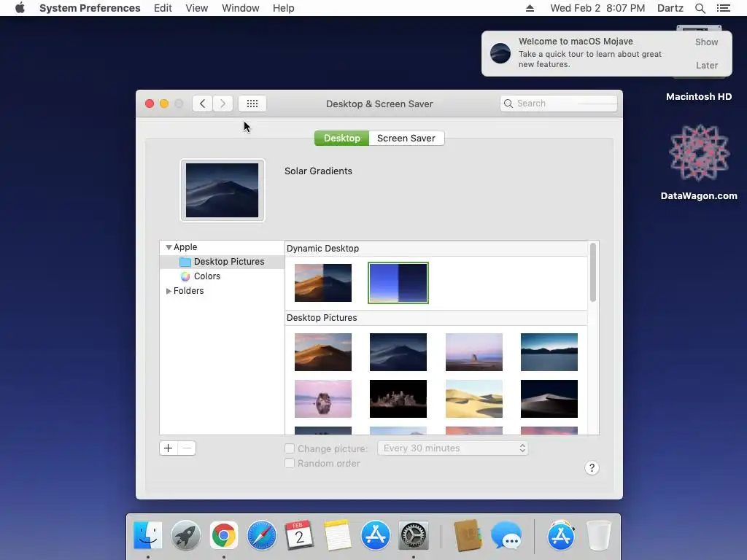Screen dimensions: 747x560
Task: Select the Mojave Day desktop picture
Action: [x=323, y=352]
